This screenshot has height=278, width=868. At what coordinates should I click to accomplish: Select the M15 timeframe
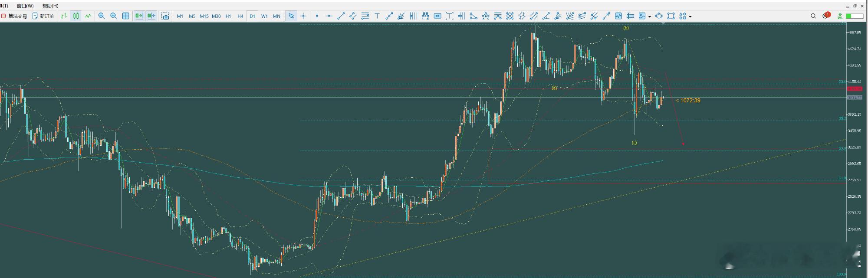point(204,16)
